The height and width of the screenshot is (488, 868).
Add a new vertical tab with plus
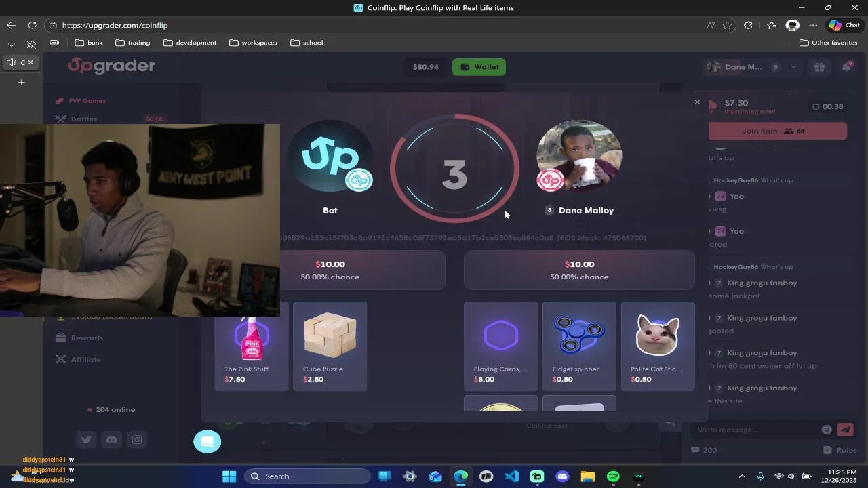(x=21, y=83)
